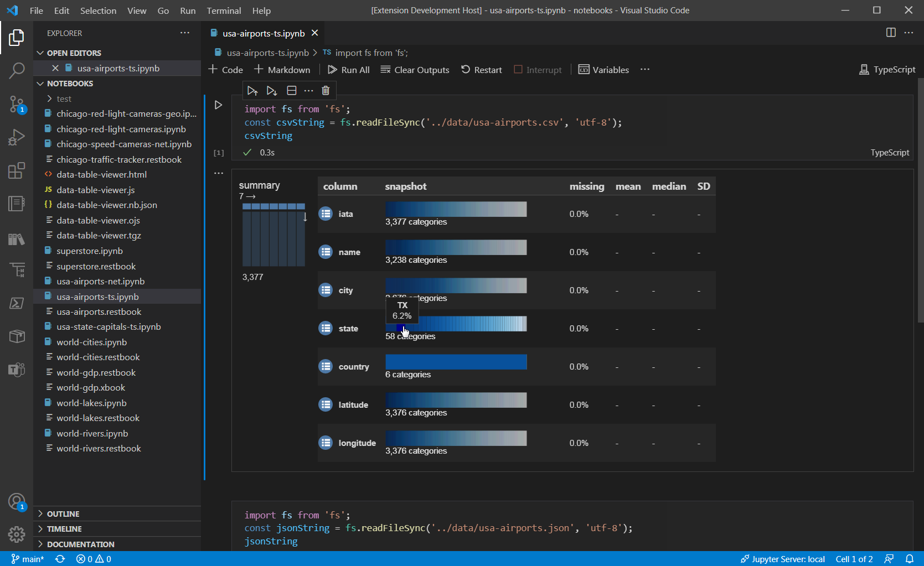Expand the Outline section
The height and width of the screenshot is (566, 924).
(117, 514)
